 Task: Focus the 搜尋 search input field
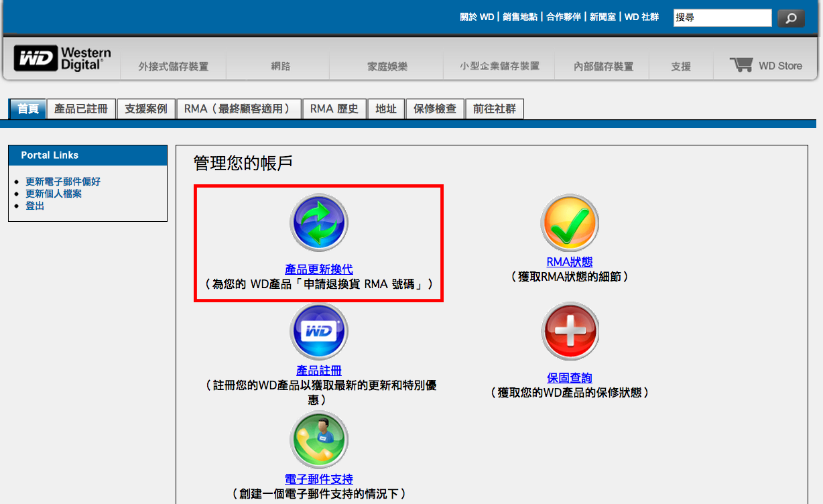point(722,18)
